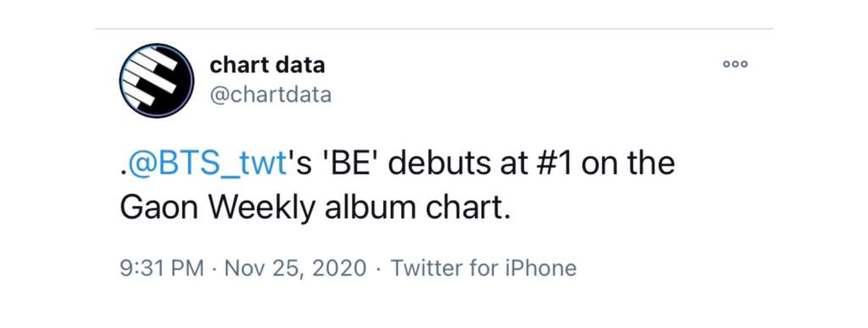Open the chart data display name
This screenshot has height=328, width=868.
pos(267,66)
